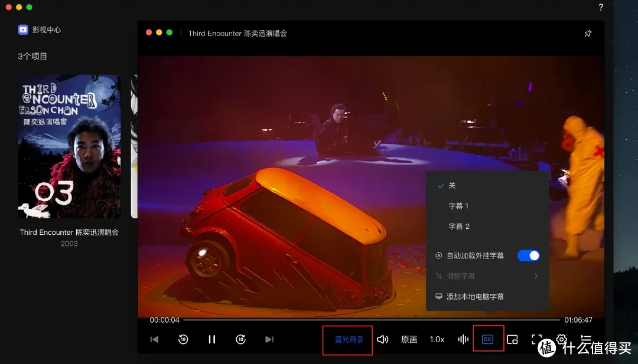
Task: Click the 2003 year text
Action: pos(69,244)
